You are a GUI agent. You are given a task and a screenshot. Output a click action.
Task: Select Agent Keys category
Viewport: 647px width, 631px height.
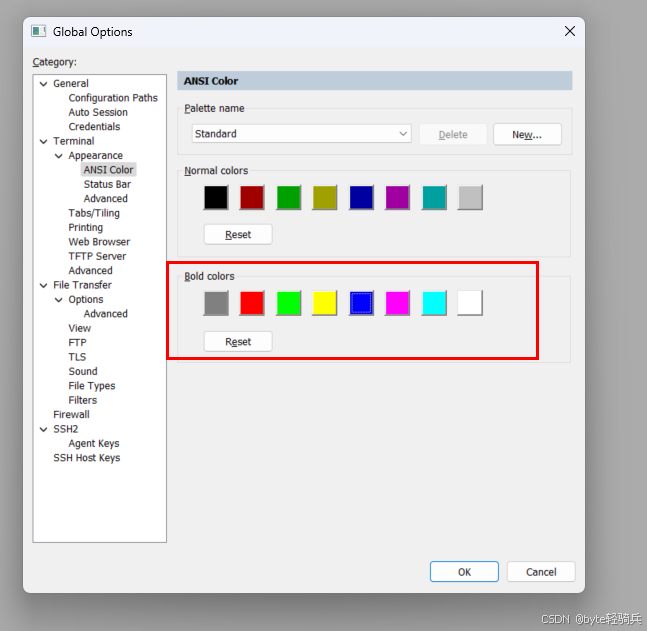click(94, 444)
